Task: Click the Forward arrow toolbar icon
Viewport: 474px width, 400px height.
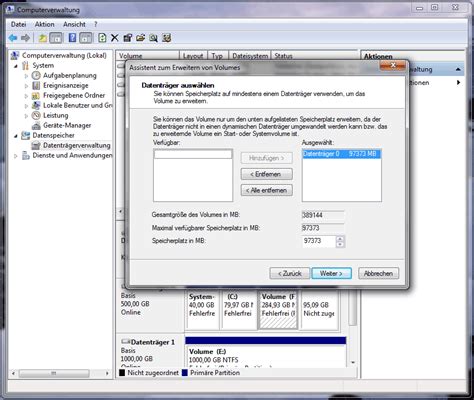Action: coord(25,38)
